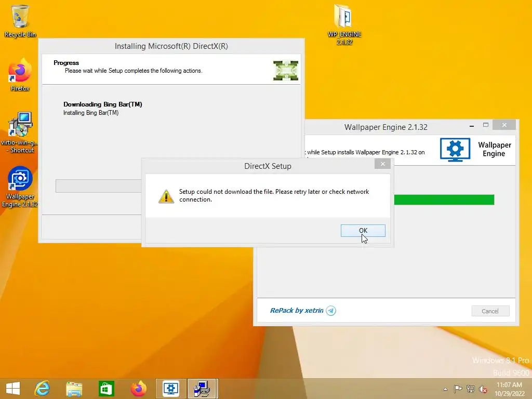Launch Firefox from the taskbar
The height and width of the screenshot is (399, 532).
[138, 389]
